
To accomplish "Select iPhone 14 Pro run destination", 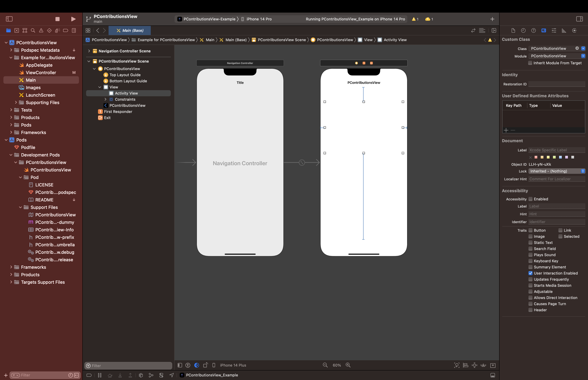I will pyautogui.click(x=256, y=19).
